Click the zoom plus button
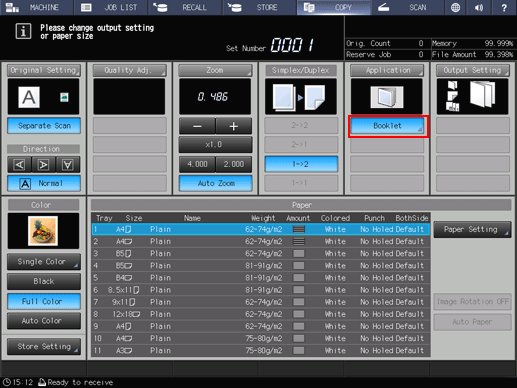 [x=234, y=126]
